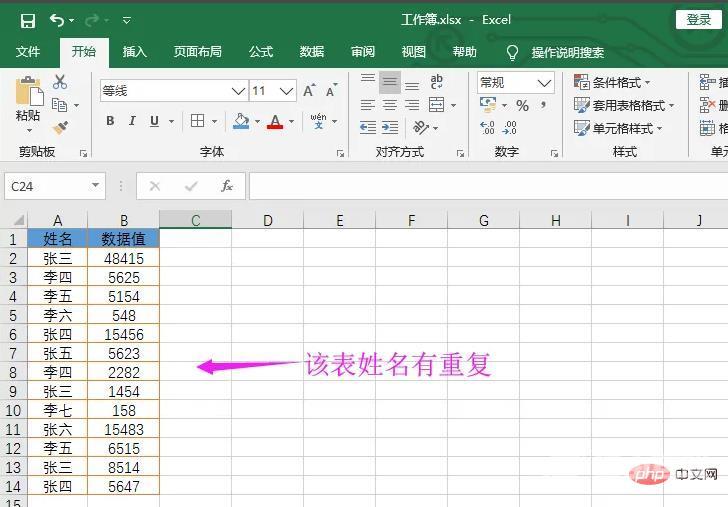Click the Undo arrow icon
The height and width of the screenshot is (507, 728).
[56, 20]
